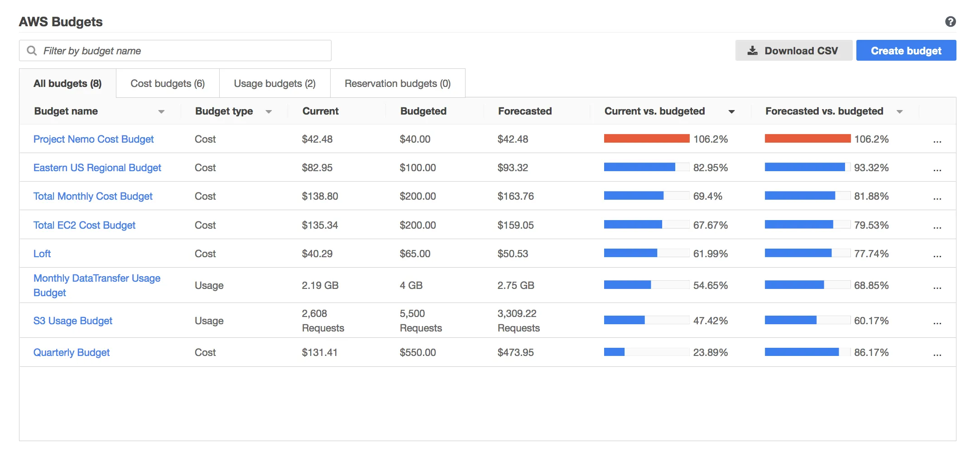Open the Quarterly Budget link
980x461 pixels.
(x=72, y=352)
